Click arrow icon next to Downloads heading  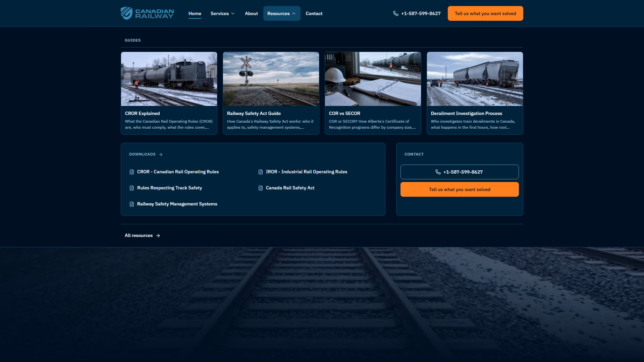[161, 155]
